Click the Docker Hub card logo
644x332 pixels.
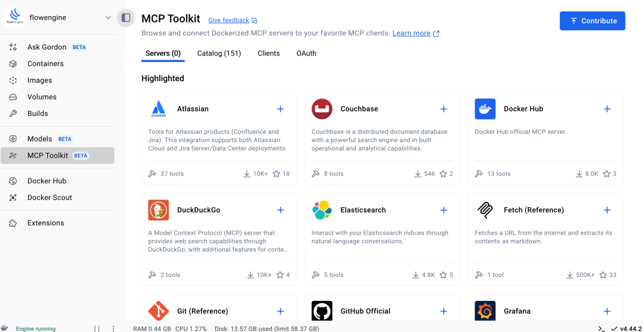485,109
